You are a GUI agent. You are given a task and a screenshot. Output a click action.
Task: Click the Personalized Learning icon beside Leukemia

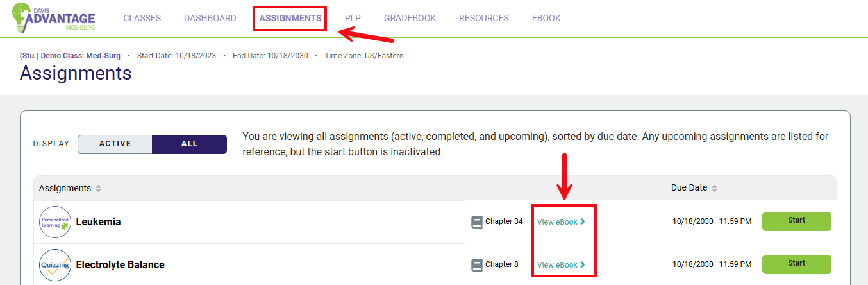pos(54,222)
